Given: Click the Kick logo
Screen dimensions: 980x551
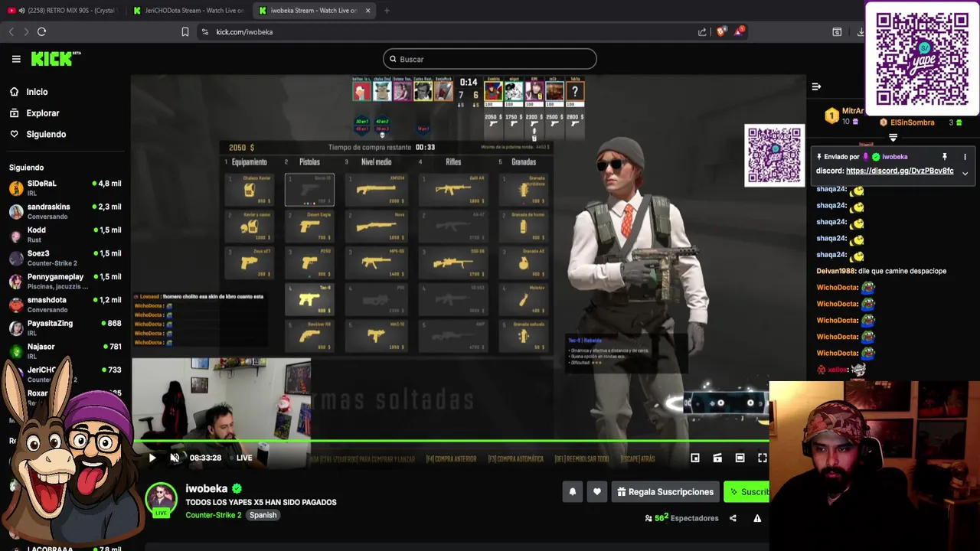Looking at the screenshot, I should point(55,59).
